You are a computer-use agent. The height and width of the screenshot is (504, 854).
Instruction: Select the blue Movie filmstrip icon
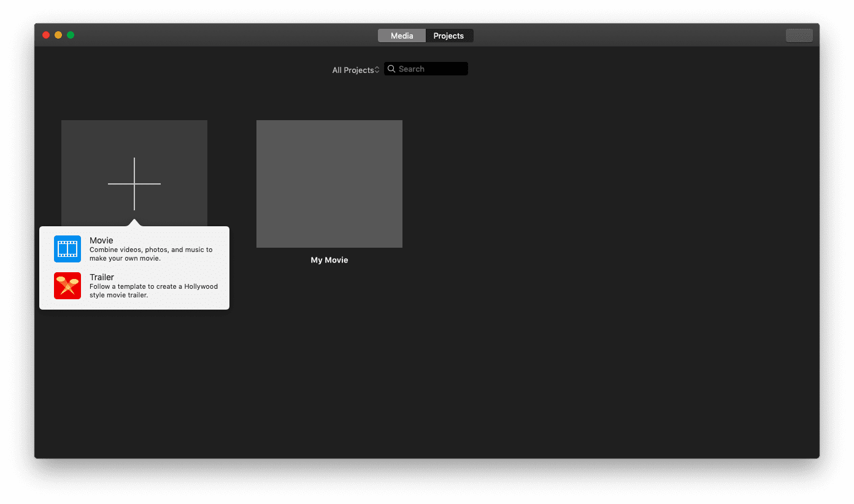67,249
